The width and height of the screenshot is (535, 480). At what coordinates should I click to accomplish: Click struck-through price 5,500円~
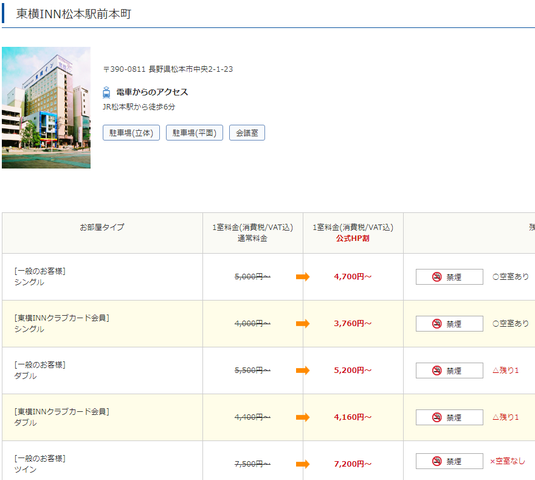coord(252,370)
